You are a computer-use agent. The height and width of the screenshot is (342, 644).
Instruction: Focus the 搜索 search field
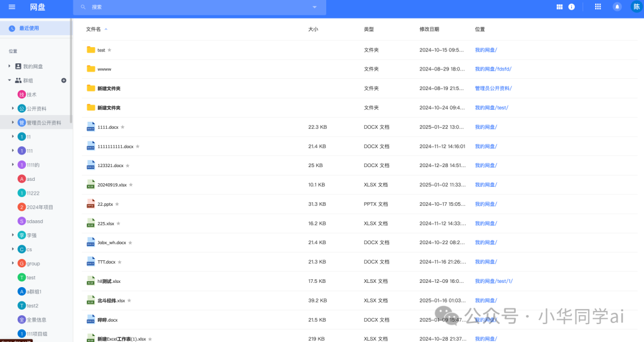197,7
